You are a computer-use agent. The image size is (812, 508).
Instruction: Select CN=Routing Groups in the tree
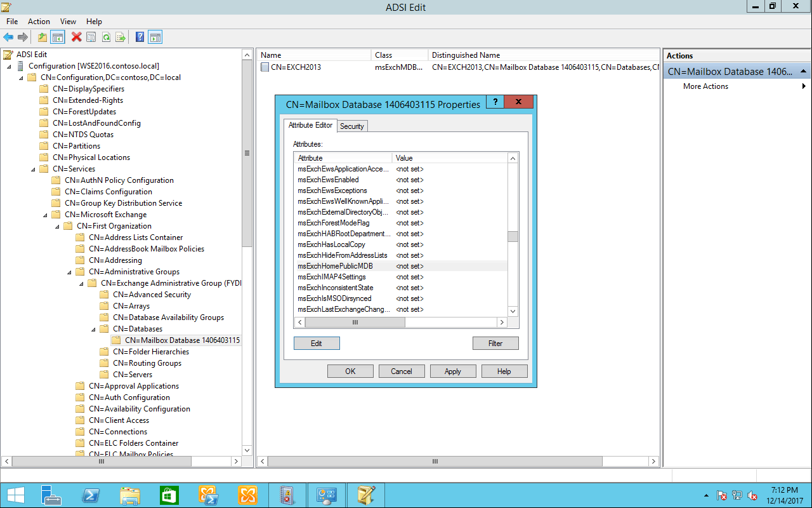pos(147,363)
